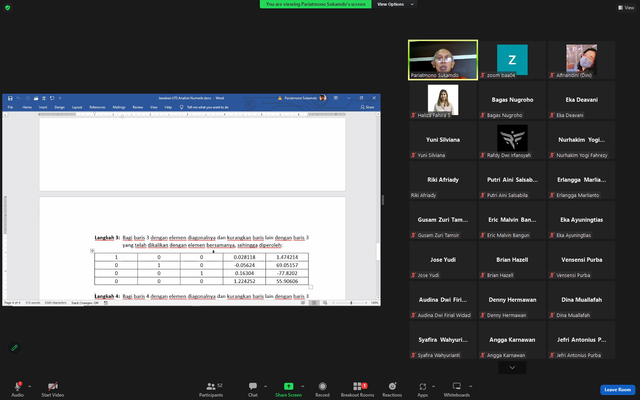Click the cell containing 0.028118
Image resolution: width=640 pixels, height=400 pixels.
click(x=244, y=257)
